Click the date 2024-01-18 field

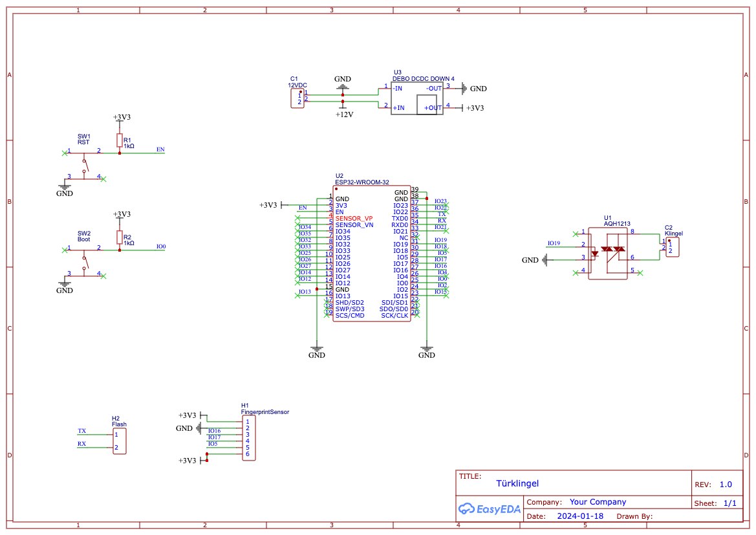pos(580,516)
